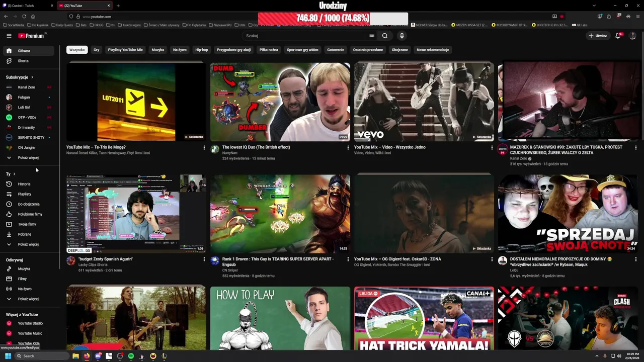
Task: Expand subscriptions with Pokaż więcej
Action: point(28,158)
